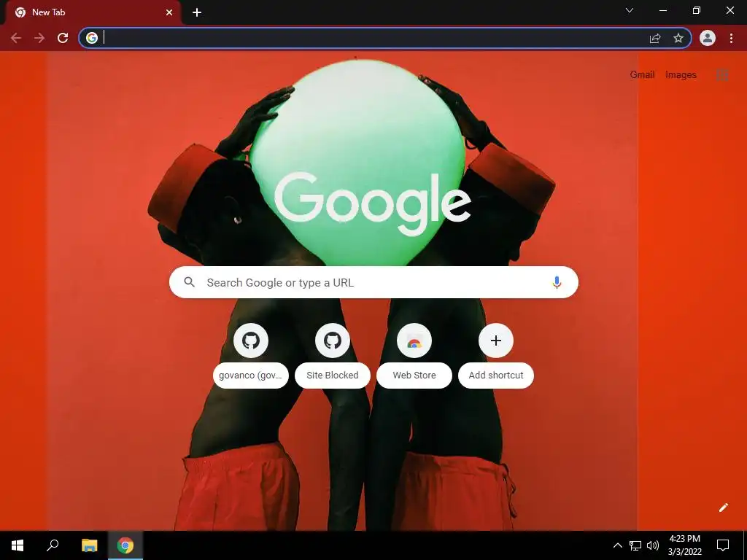Go forward with the forward arrow
The width and height of the screenshot is (747, 560).
click(39, 38)
